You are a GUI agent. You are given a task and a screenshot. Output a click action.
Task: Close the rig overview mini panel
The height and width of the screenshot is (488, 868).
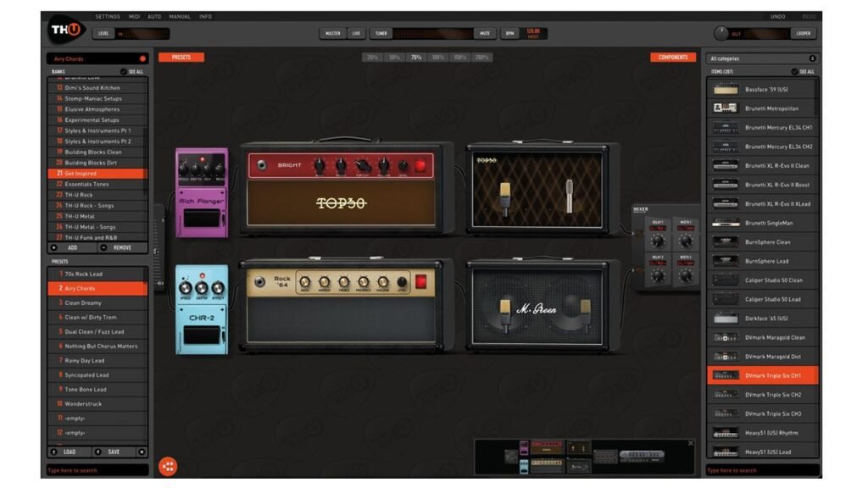click(690, 443)
